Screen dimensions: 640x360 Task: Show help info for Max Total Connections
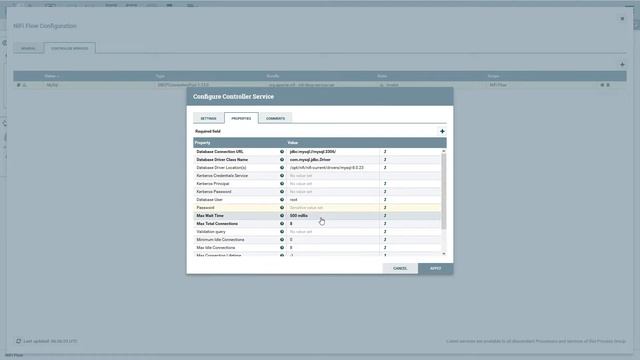[x=282, y=224]
